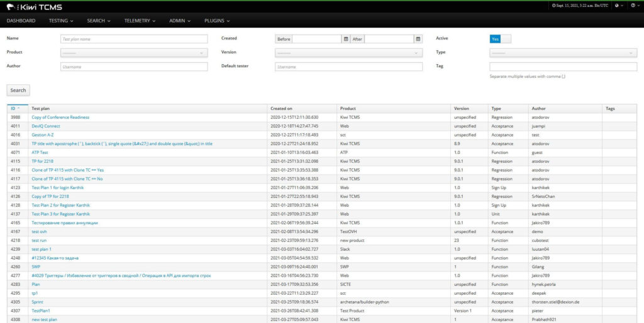Open the Before date calendar icon
This screenshot has width=644, height=323.
[x=346, y=39]
